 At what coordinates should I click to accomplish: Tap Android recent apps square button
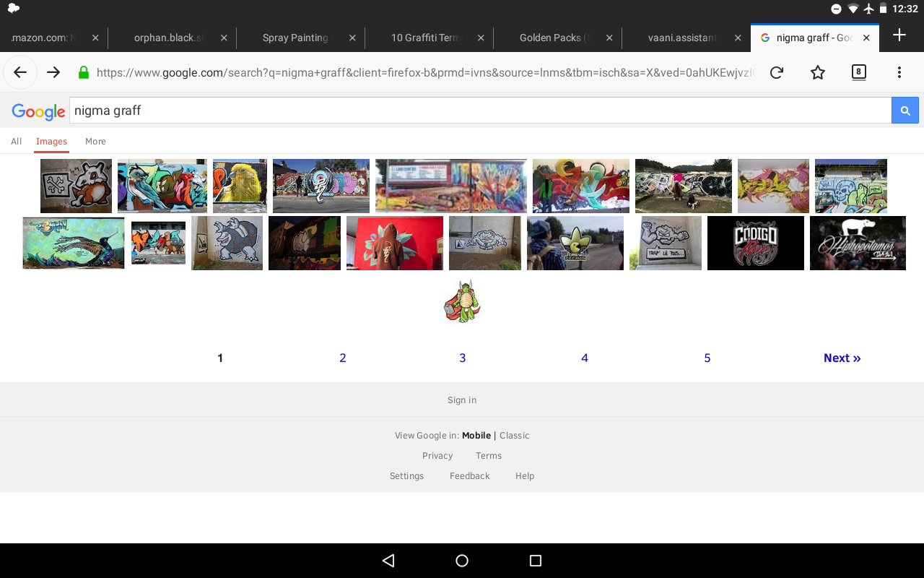tap(536, 561)
